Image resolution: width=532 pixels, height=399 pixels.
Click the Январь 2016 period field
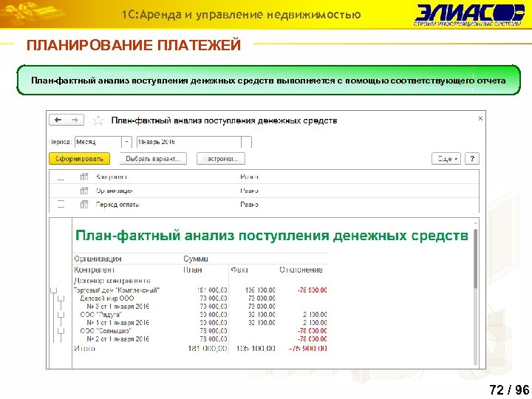[x=188, y=142]
